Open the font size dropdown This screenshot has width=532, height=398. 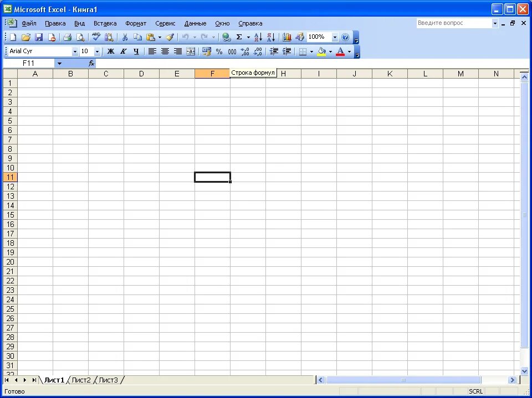click(x=97, y=51)
